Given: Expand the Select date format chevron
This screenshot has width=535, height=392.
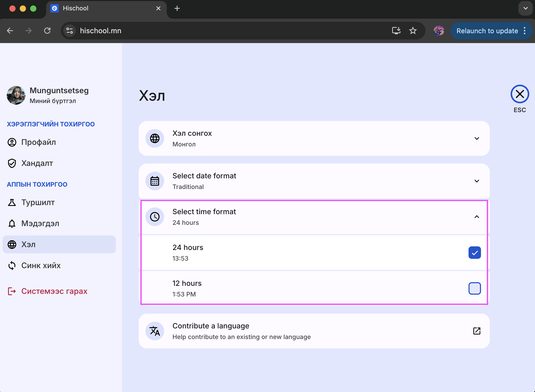Looking at the screenshot, I should point(477,181).
